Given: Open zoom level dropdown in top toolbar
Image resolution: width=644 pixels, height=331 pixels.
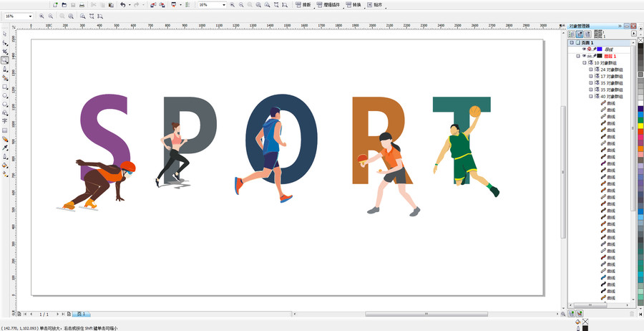Looking at the screenshot, I should click(x=224, y=5).
